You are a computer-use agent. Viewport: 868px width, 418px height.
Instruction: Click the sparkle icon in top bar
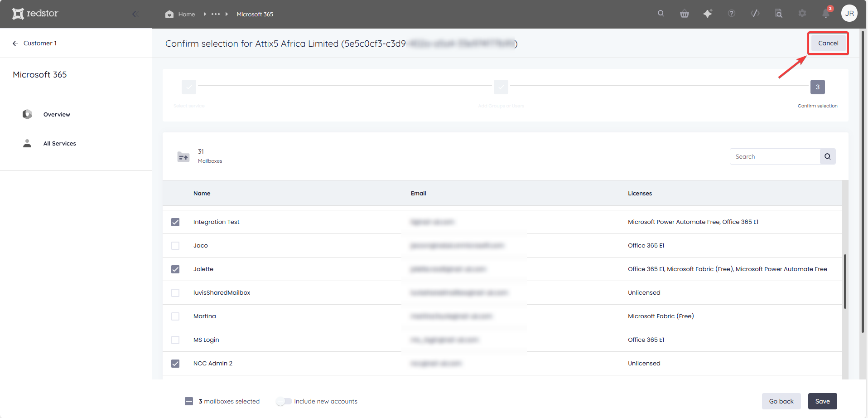[708, 14]
